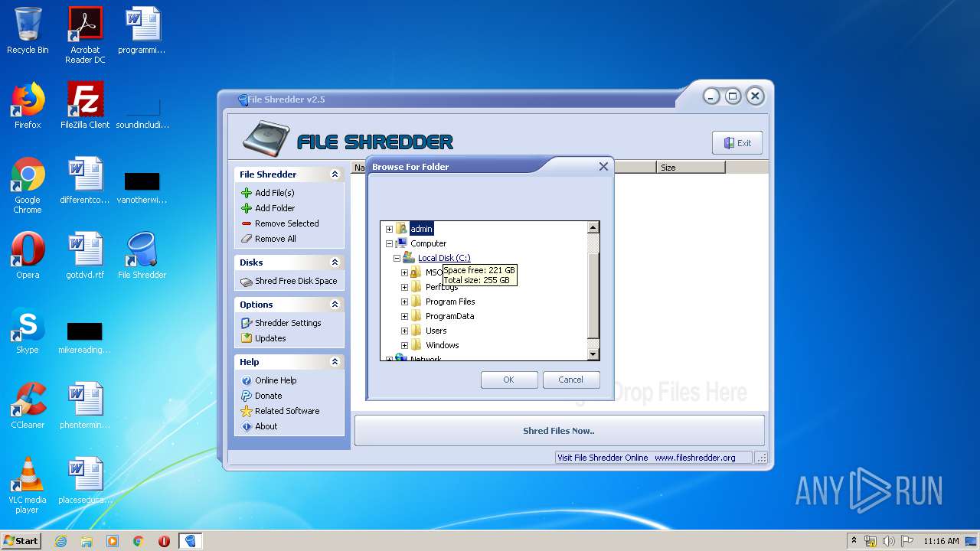The height and width of the screenshot is (551, 980).
Task: Click the Start button
Action: [21, 541]
